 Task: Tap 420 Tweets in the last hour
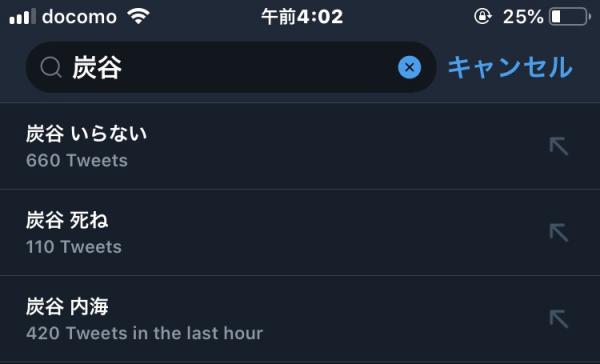(x=144, y=333)
